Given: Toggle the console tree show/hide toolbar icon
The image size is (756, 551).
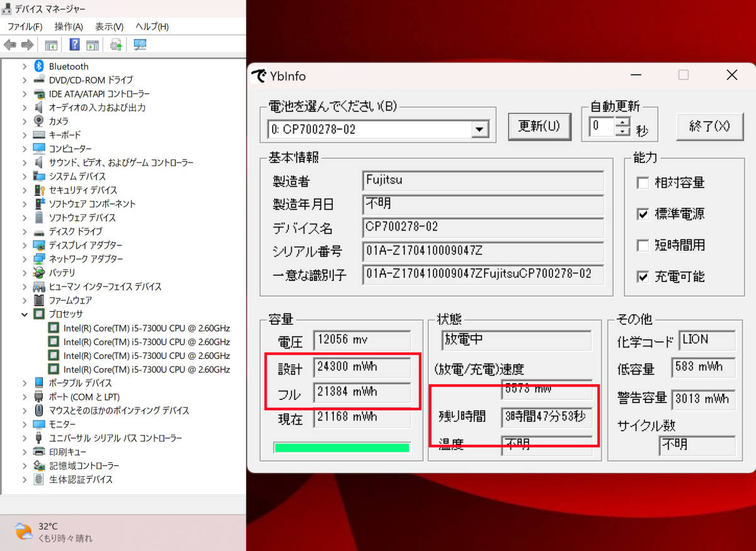Looking at the screenshot, I should (51, 45).
